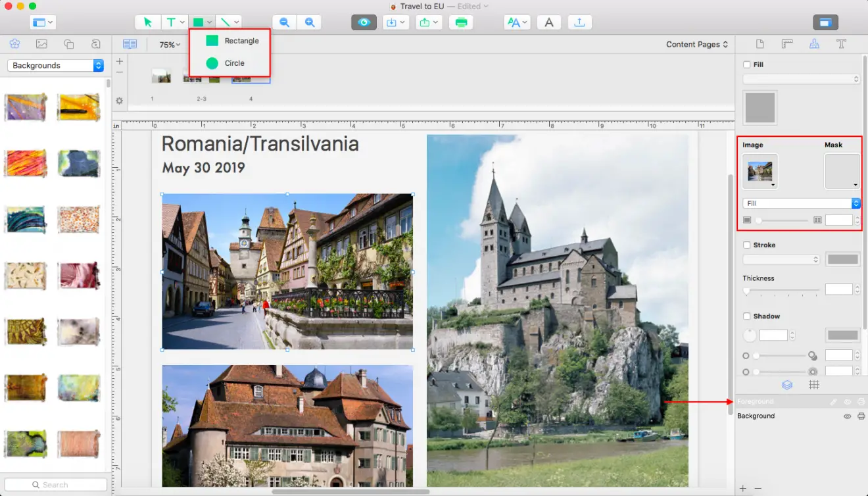This screenshot has height=496, width=868.
Task: Select the arrow selection tool
Action: pos(148,22)
